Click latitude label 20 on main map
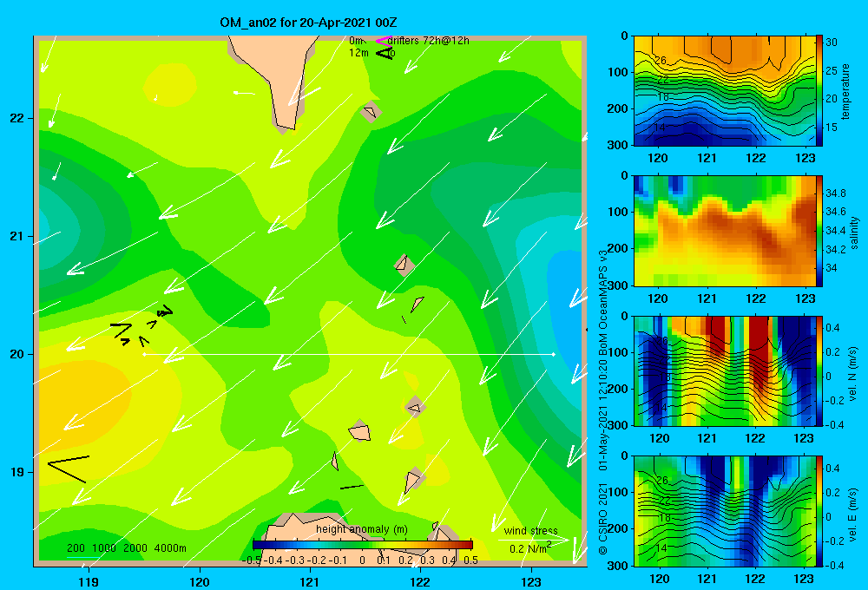868x590 pixels. pos(16,354)
